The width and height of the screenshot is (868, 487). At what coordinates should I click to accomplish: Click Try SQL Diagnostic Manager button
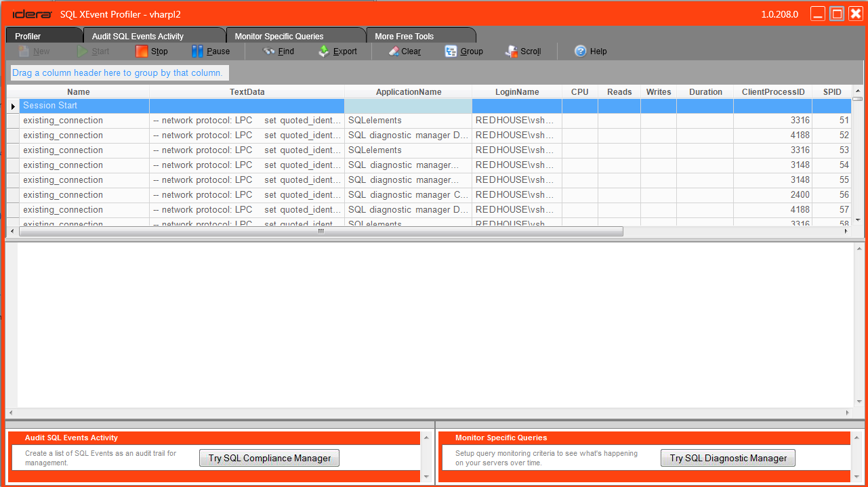pyautogui.click(x=728, y=459)
